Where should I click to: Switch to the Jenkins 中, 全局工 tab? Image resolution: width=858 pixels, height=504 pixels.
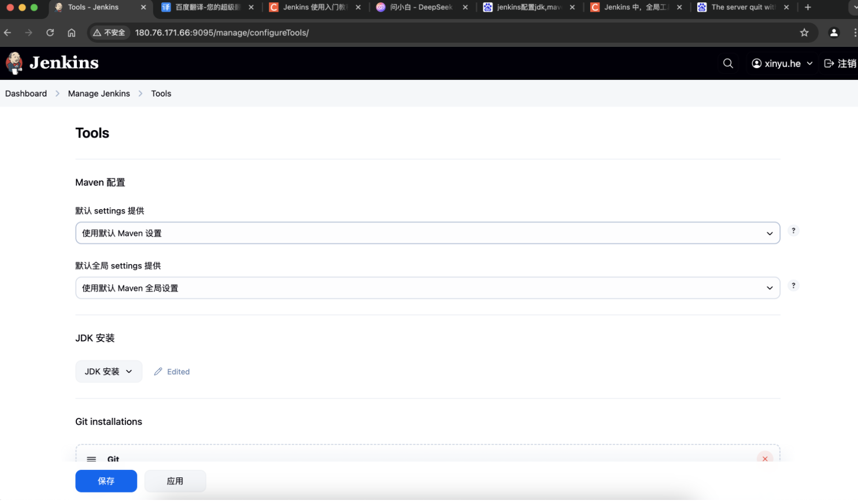(x=636, y=8)
